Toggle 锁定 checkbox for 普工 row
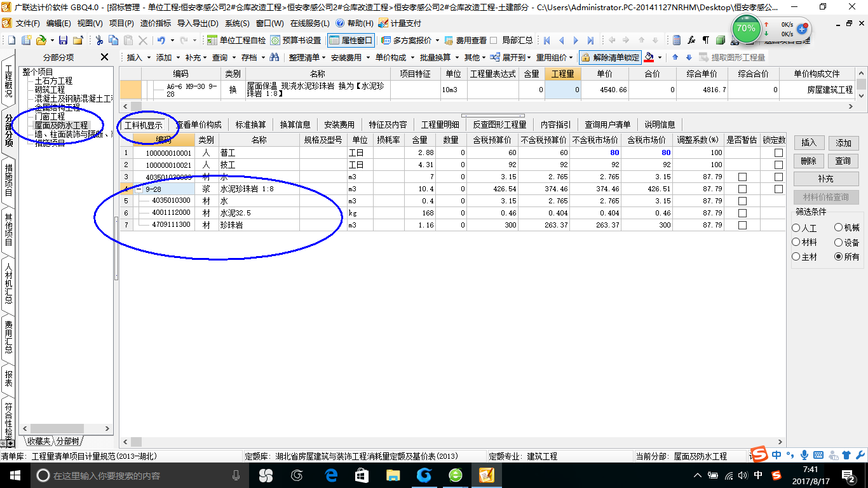This screenshot has width=868, height=488. pos(778,153)
